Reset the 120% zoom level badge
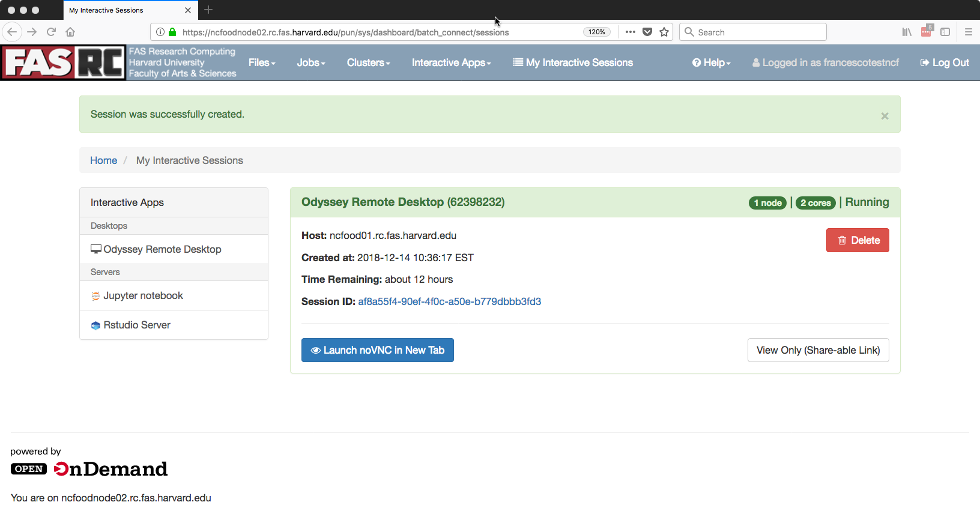The height and width of the screenshot is (505, 980). pyautogui.click(x=596, y=32)
